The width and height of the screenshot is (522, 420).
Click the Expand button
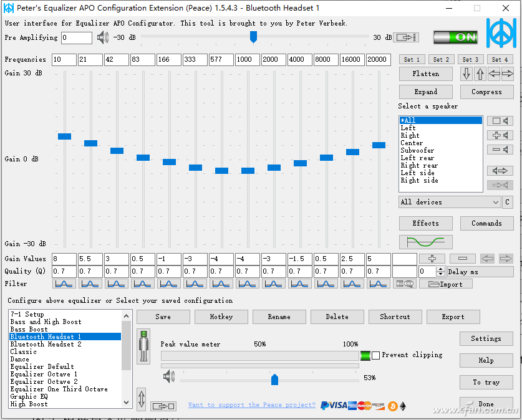pos(426,92)
